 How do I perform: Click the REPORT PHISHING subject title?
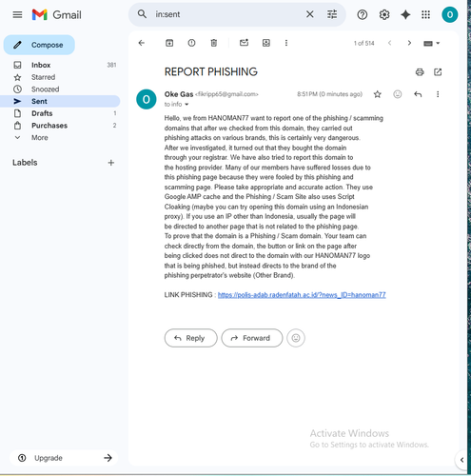pos(211,72)
